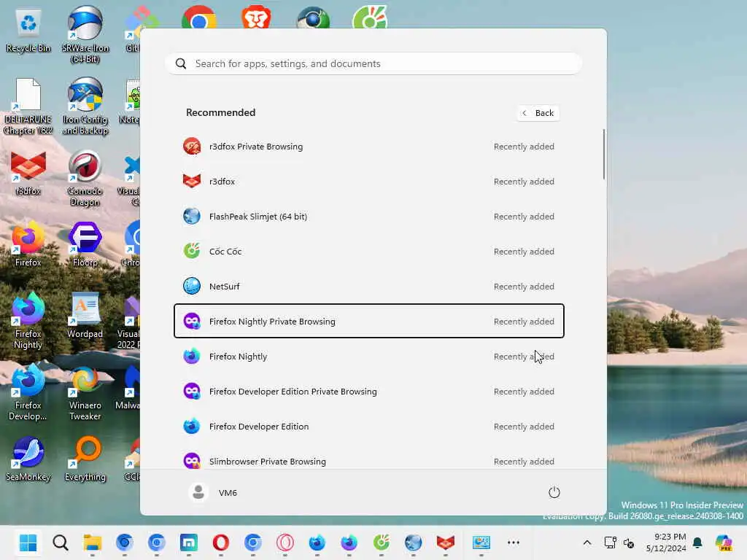This screenshot has width=747, height=560.
Task: Open Copilot preview icon in the taskbar
Action: pyautogui.click(x=724, y=542)
